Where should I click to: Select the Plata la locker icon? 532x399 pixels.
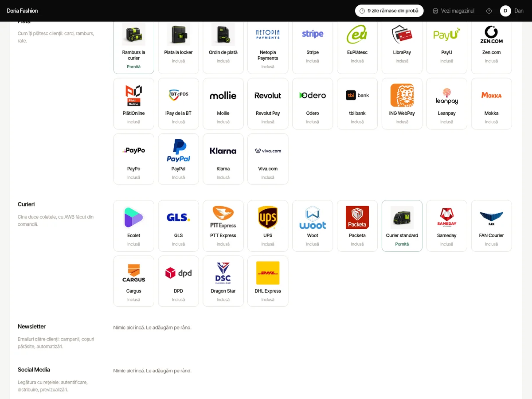179,35
